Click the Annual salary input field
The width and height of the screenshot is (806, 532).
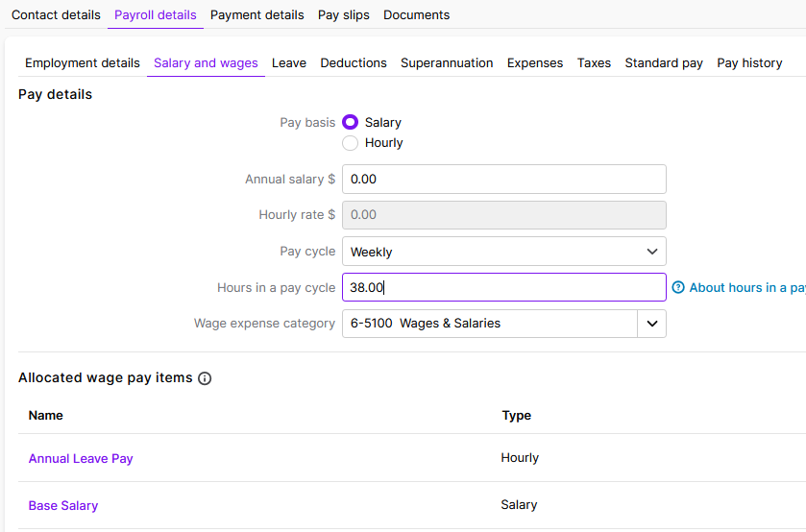(503, 180)
